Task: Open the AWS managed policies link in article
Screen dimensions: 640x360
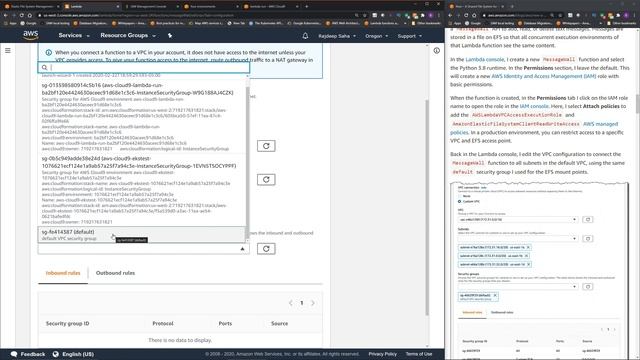Action: (534, 128)
